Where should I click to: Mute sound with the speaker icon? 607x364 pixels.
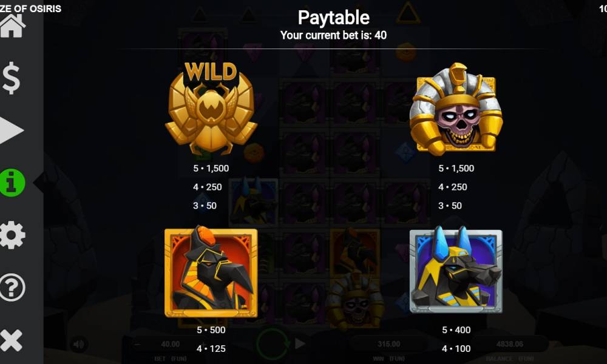pos(78,344)
